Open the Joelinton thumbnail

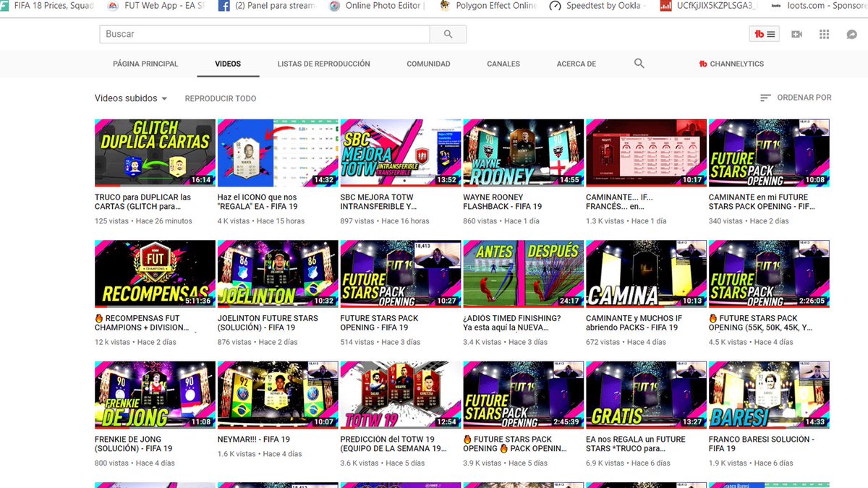pos(278,274)
